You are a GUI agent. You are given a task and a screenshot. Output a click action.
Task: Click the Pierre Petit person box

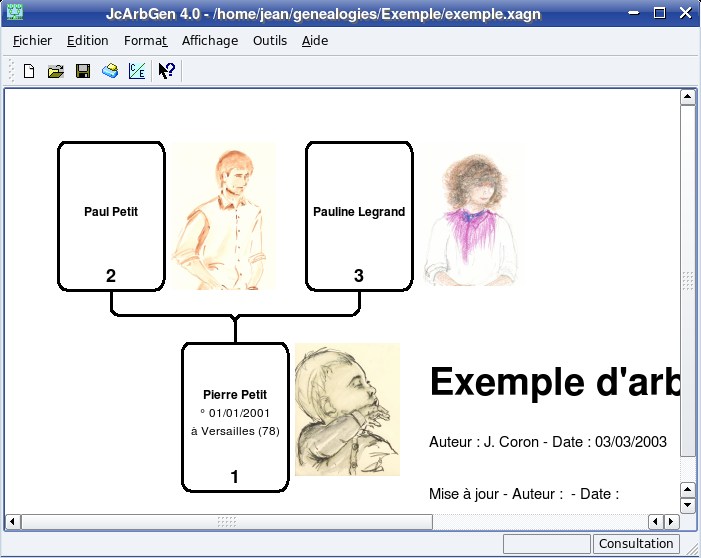coord(235,416)
